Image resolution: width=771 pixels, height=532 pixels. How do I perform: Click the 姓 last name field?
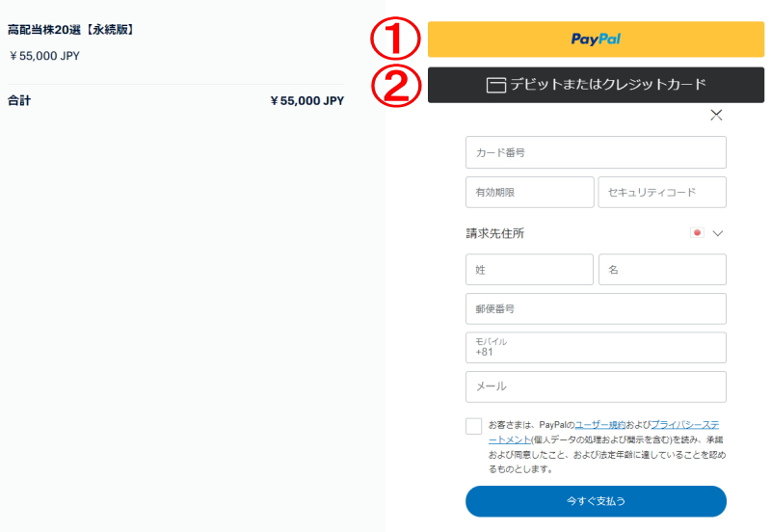(529, 270)
